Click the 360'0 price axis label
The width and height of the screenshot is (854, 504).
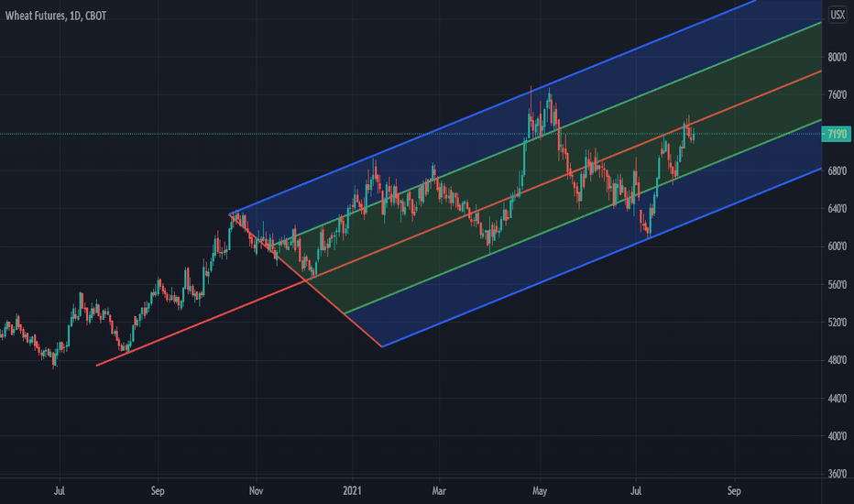click(x=838, y=474)
